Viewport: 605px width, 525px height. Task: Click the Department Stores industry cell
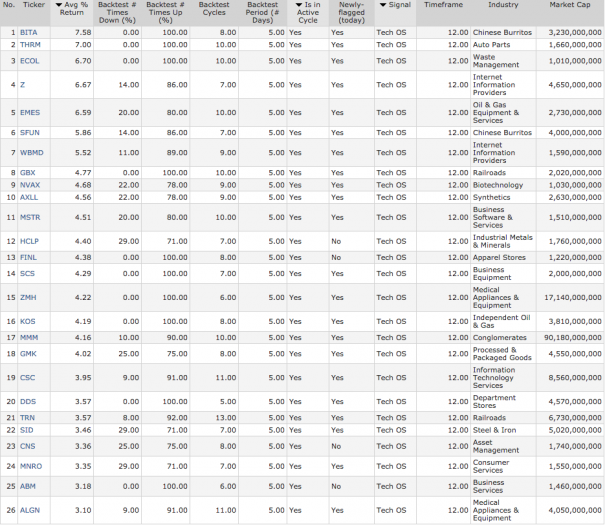point(494,402)
